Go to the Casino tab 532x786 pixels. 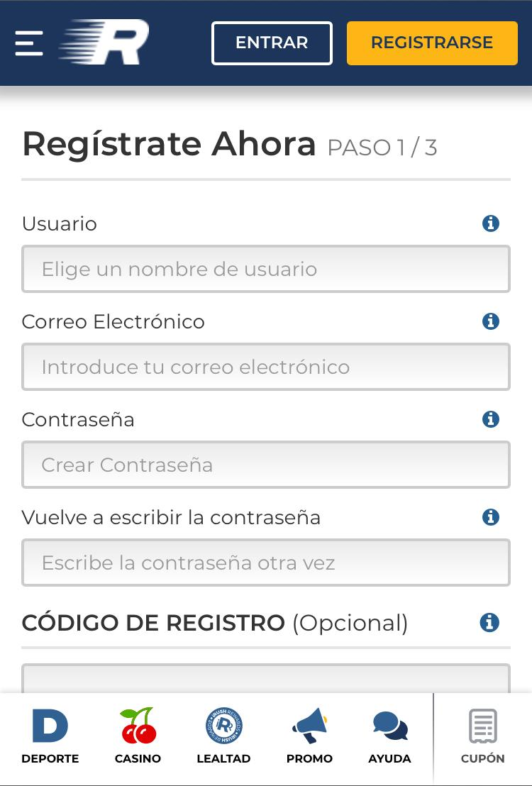pos(138,736)
